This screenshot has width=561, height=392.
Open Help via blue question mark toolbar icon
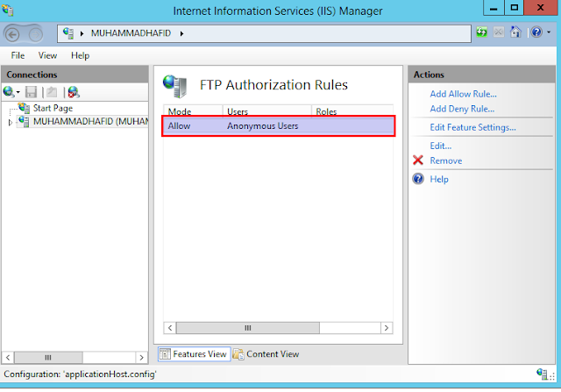coord(536,32)
